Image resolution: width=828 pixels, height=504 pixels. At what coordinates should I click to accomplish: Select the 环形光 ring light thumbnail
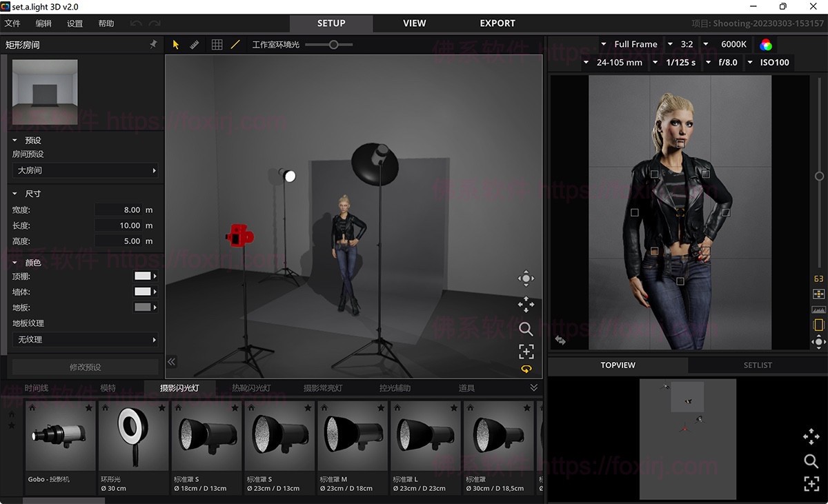133,441
